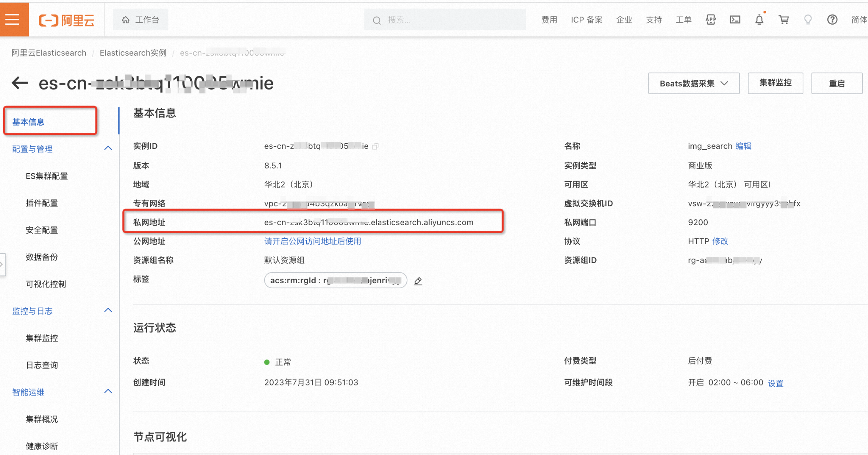Open 数据备份 in the sidebar
This screenshot has width=868, height=455.
pyautogui.click(x=42, y=257)
